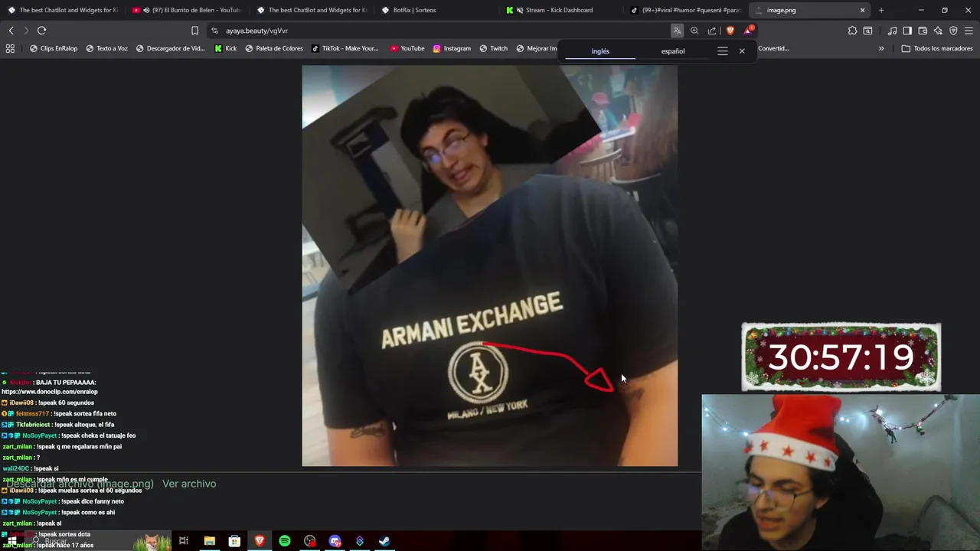Open OBS Studio taskbar icon

[x=309, y=541]
